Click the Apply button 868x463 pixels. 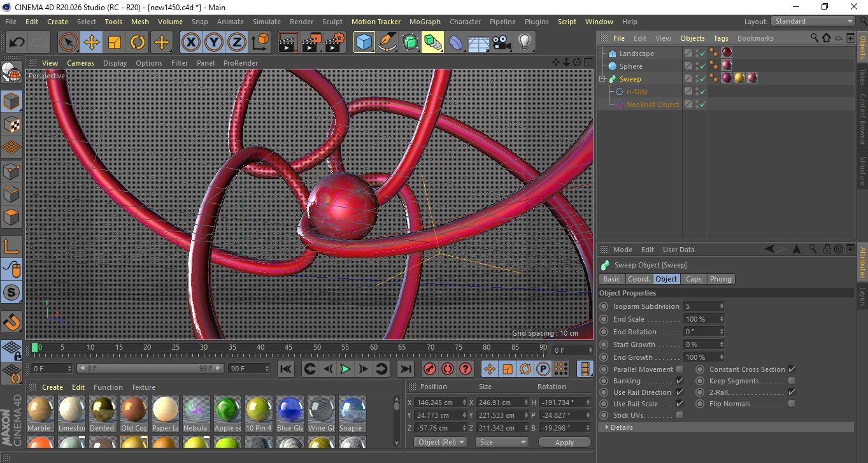[564, 442]
